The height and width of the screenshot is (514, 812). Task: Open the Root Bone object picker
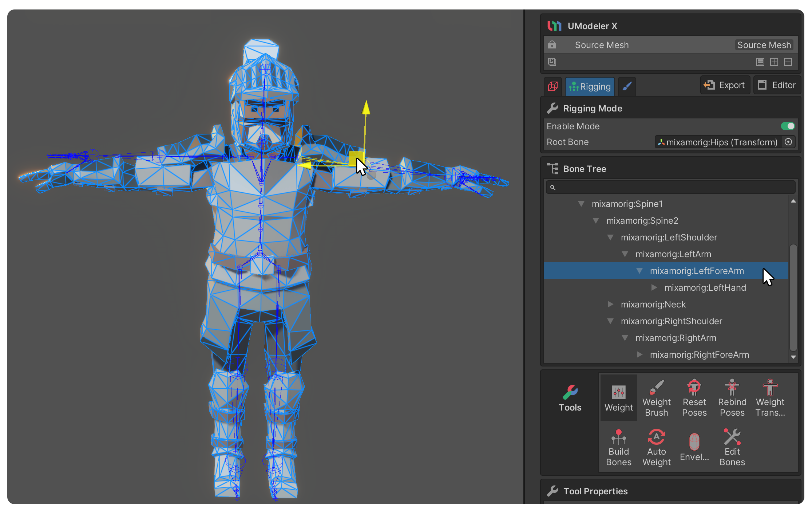(x=788, y=142)
